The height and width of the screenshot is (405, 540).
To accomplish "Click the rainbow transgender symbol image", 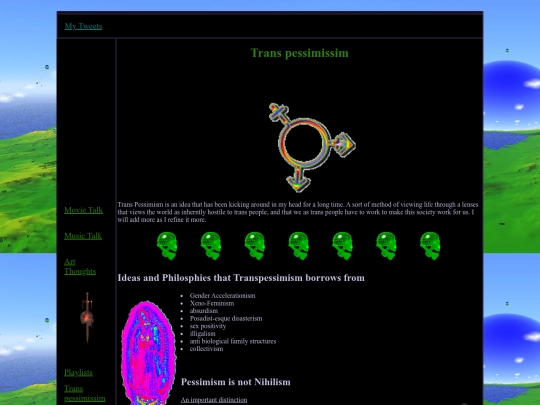I will point(312,147).
